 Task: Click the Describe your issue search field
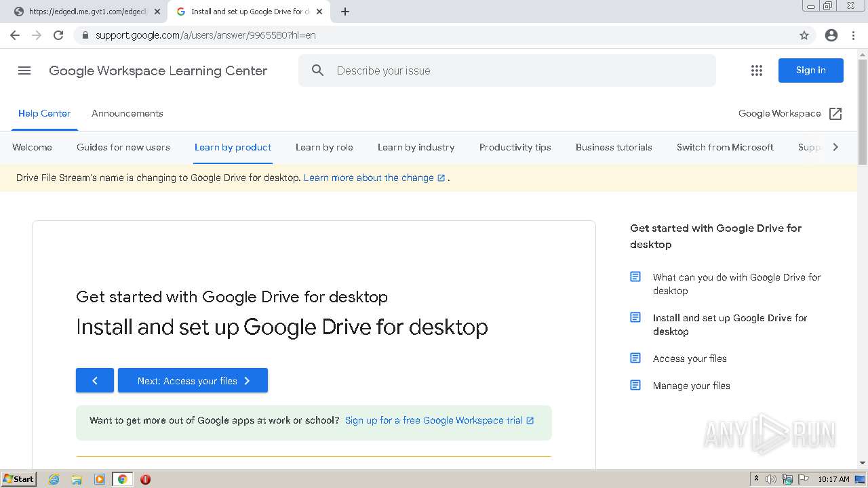click(x=507, y=70)
